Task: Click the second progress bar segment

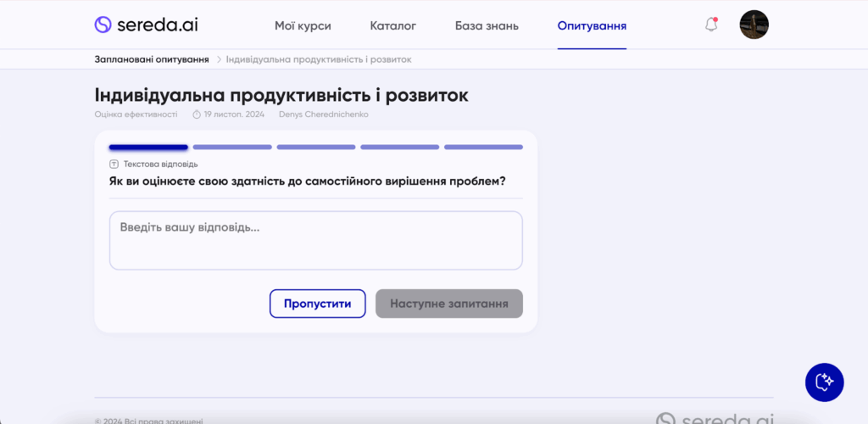Action: click(x=232, y=148)
